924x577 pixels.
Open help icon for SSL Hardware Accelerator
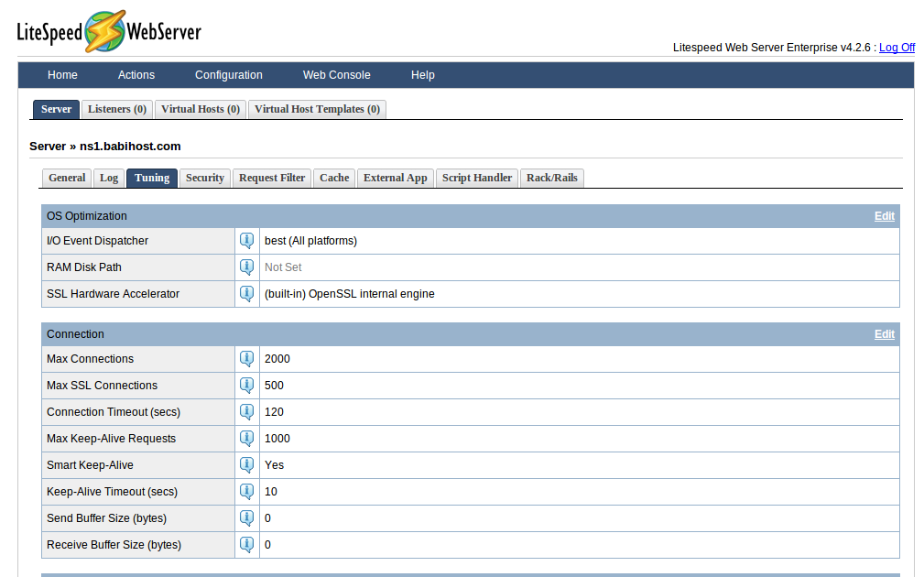point(246,294)
